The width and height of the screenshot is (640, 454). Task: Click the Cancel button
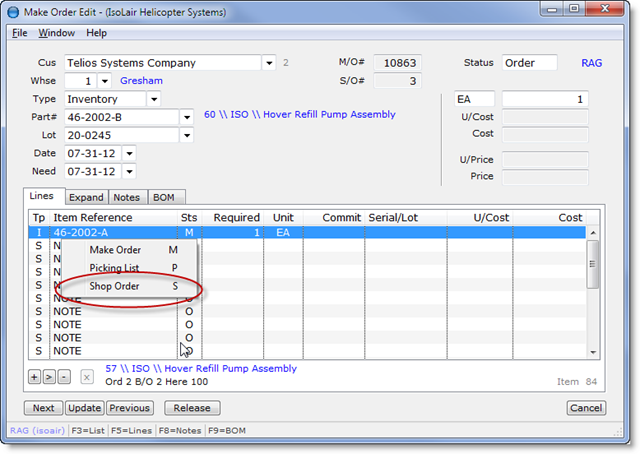[586, 408]
